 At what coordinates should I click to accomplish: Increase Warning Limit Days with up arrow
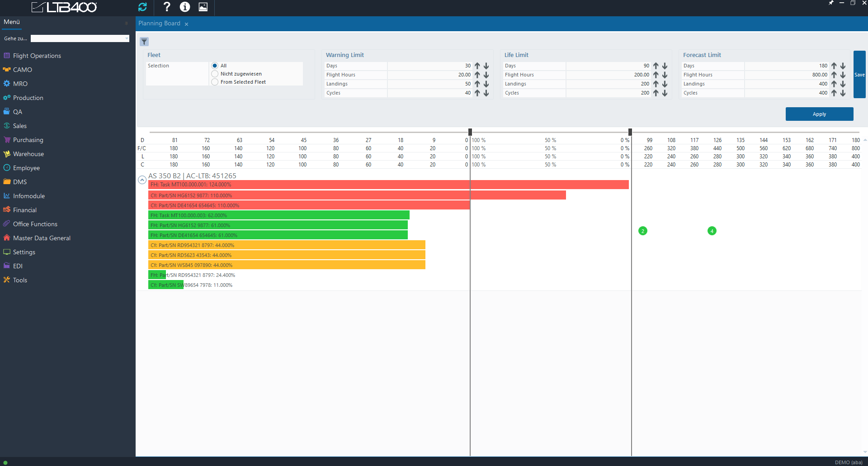477,66
